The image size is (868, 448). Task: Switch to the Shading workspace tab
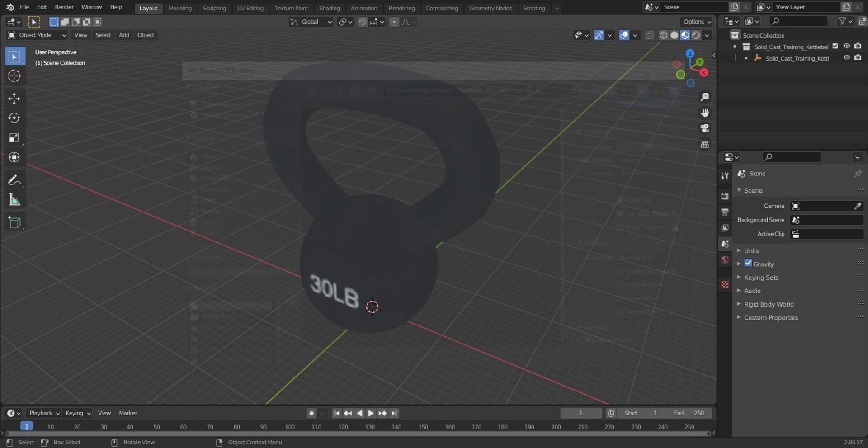point(329,8)
